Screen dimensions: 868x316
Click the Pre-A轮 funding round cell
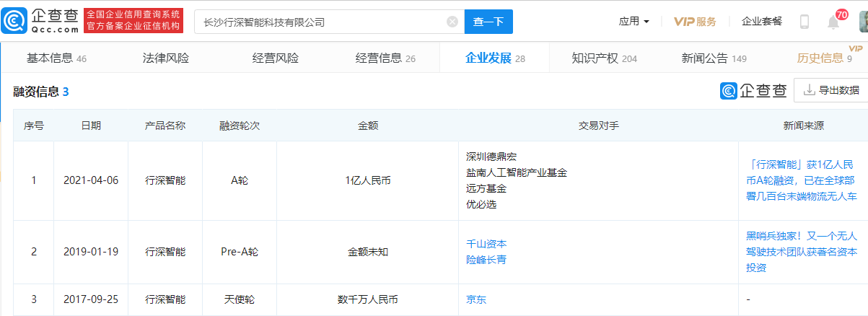240,252
